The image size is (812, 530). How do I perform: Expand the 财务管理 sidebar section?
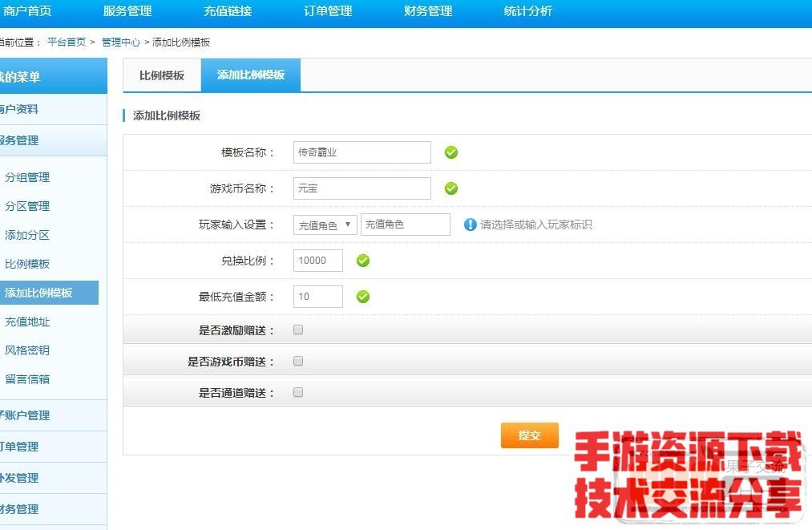tap(19, 509)
